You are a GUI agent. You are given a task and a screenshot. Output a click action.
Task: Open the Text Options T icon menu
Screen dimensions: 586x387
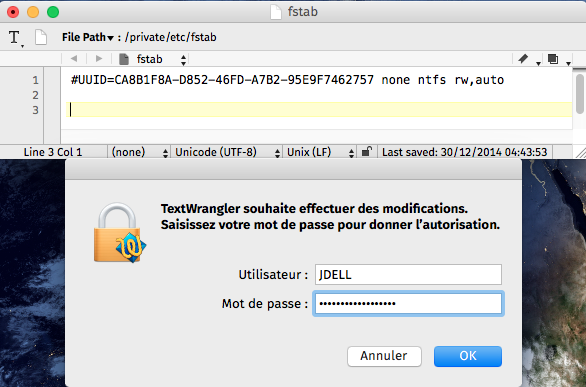click(x=15, y=38)
